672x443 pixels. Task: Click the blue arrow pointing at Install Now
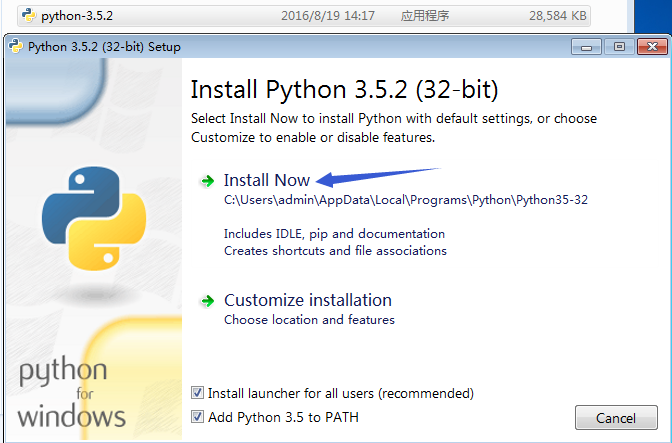coord(377,177)
